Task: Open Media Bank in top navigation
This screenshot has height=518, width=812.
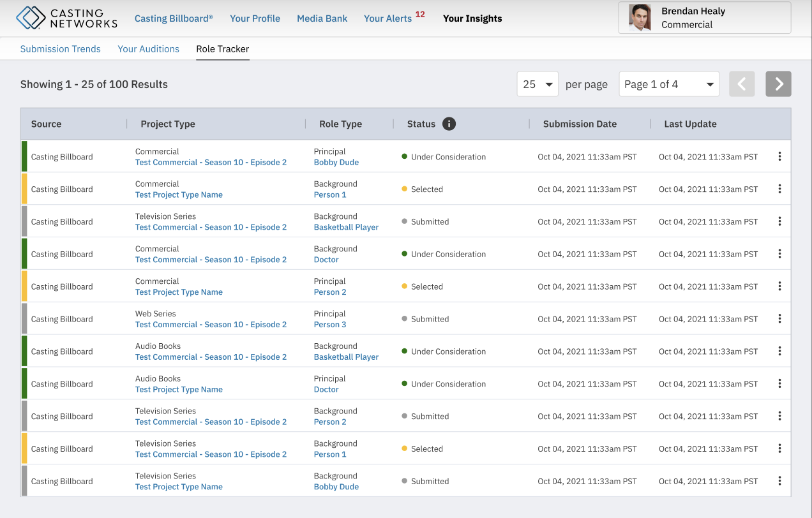Action: 322,18
